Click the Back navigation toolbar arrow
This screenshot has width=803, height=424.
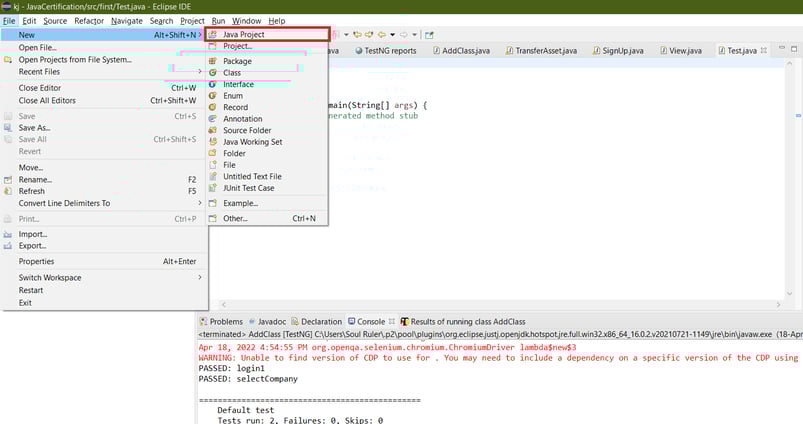[382, 35]
